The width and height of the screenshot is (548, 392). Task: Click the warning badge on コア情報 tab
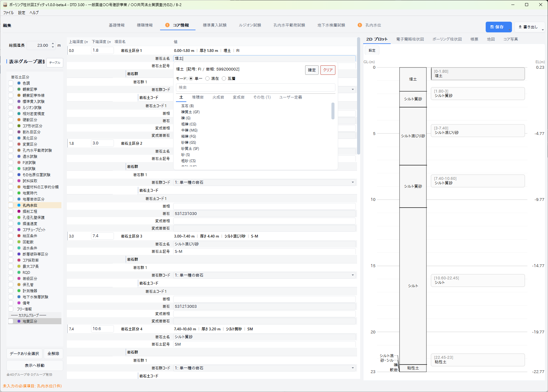point(167,25)
